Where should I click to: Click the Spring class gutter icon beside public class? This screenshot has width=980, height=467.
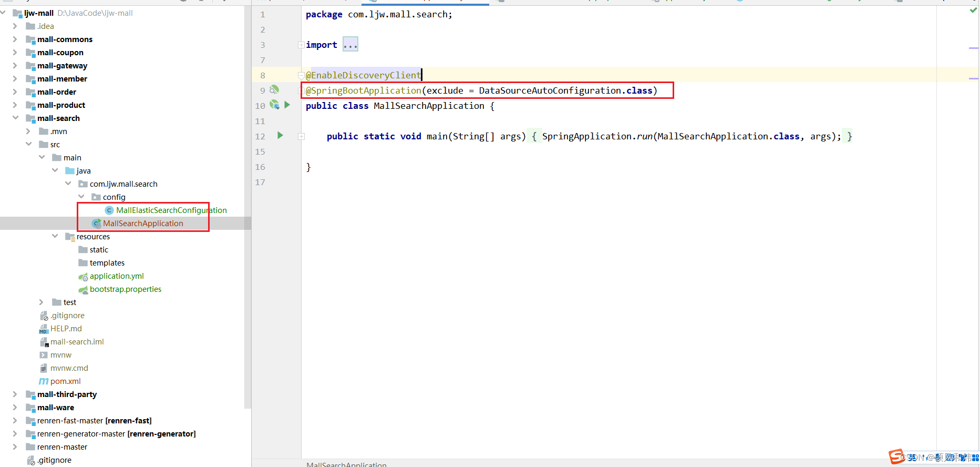click(x=274, y=105)
